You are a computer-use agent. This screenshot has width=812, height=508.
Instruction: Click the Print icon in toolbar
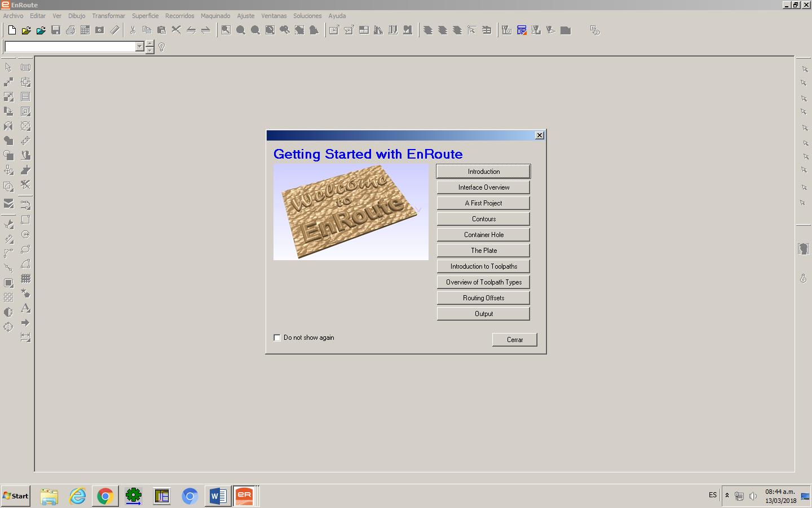tap(70, 30)
